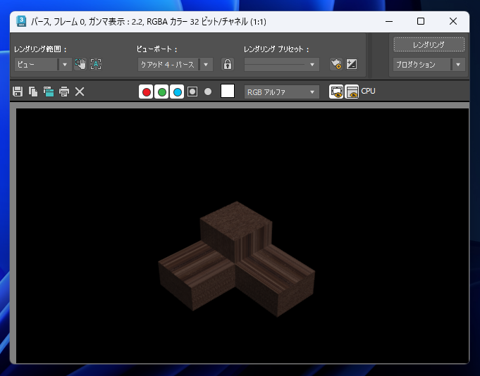Toggle the lock to viewport padlock
This screenshot has height=376, width=480.
[227, 64]
